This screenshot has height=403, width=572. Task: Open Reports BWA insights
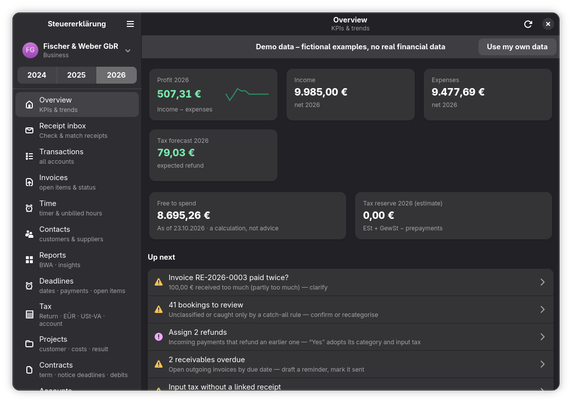click(77, 260)
